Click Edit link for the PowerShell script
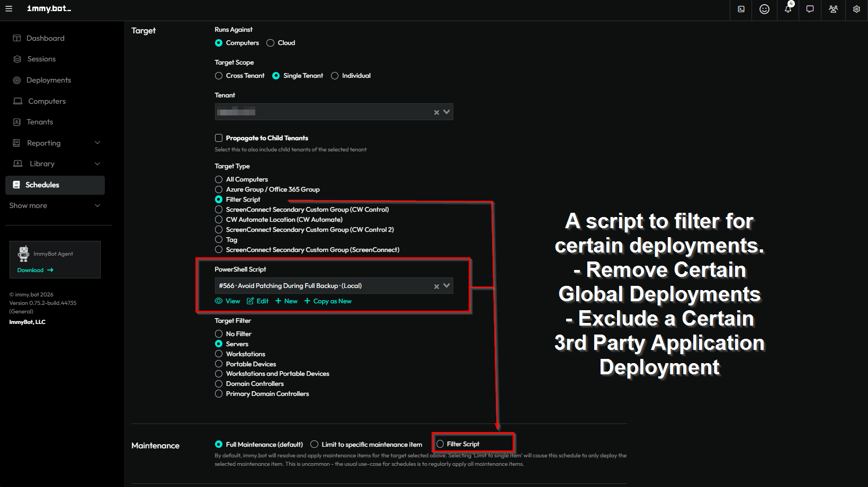Viewport: 868px width, 487px height. tap(258, 301)
